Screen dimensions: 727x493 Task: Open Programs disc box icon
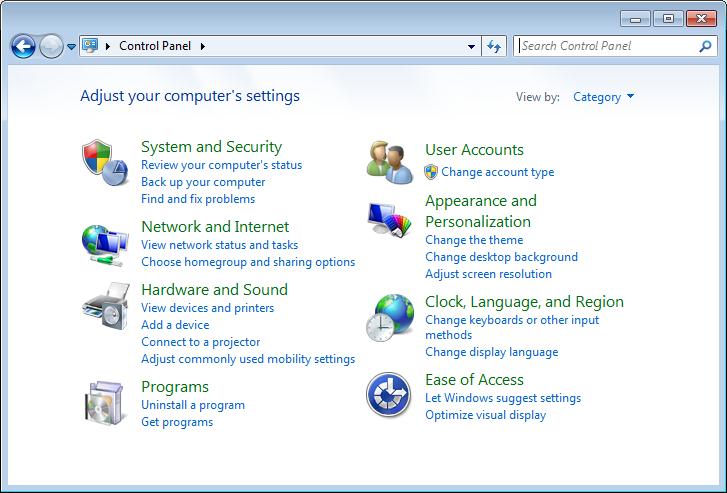[x=105, y=403]
